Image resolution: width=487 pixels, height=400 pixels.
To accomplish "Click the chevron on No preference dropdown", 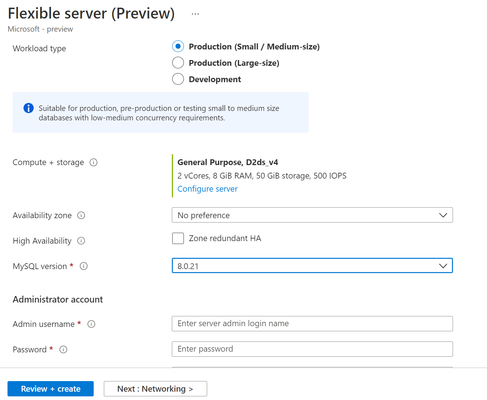I will 443,215.
